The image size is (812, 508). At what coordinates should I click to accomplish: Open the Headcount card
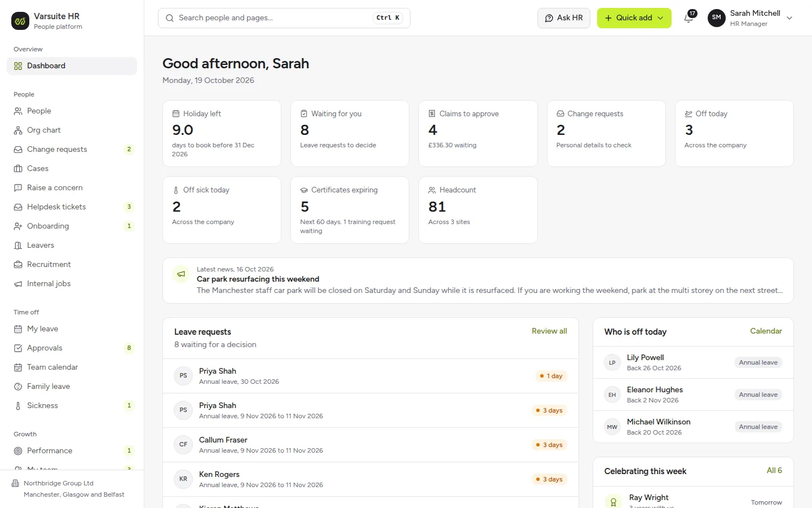478,210
